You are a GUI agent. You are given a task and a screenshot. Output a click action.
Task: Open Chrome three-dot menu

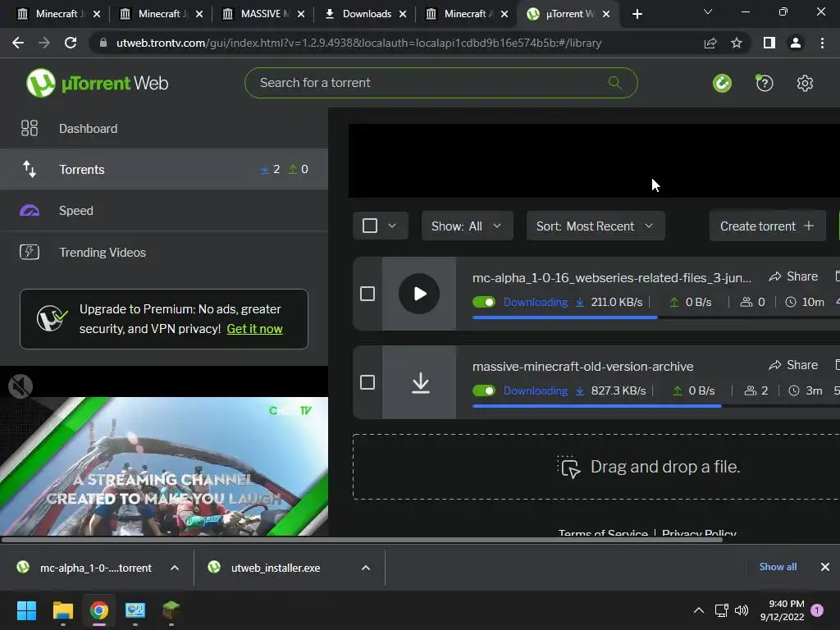click(822, 43)
